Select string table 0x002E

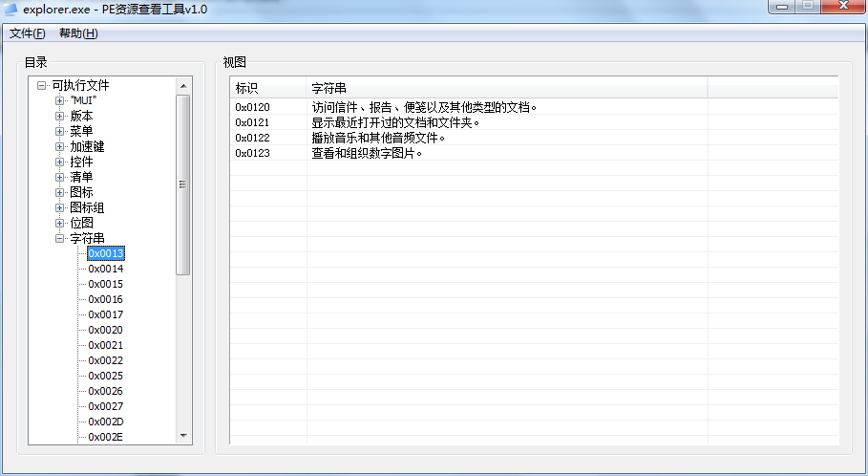pyautogui.click(x=106, y=437)
